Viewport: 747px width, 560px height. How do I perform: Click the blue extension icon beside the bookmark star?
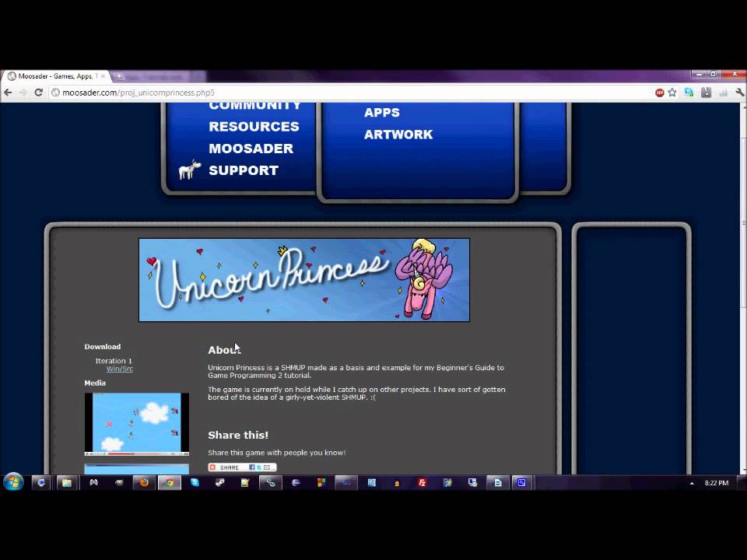[689, 93]
